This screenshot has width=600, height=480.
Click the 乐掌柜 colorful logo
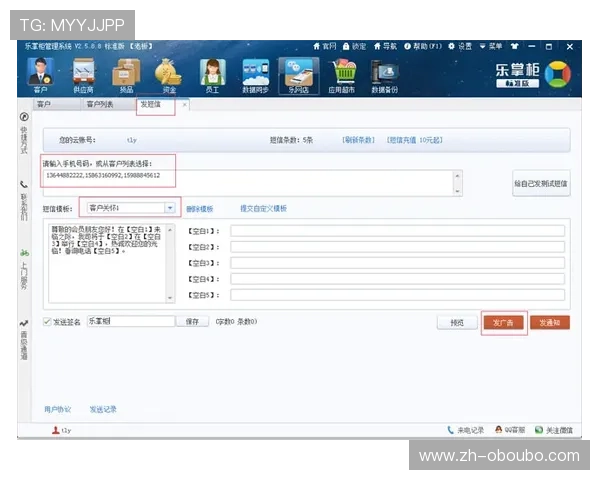point(558,74)
